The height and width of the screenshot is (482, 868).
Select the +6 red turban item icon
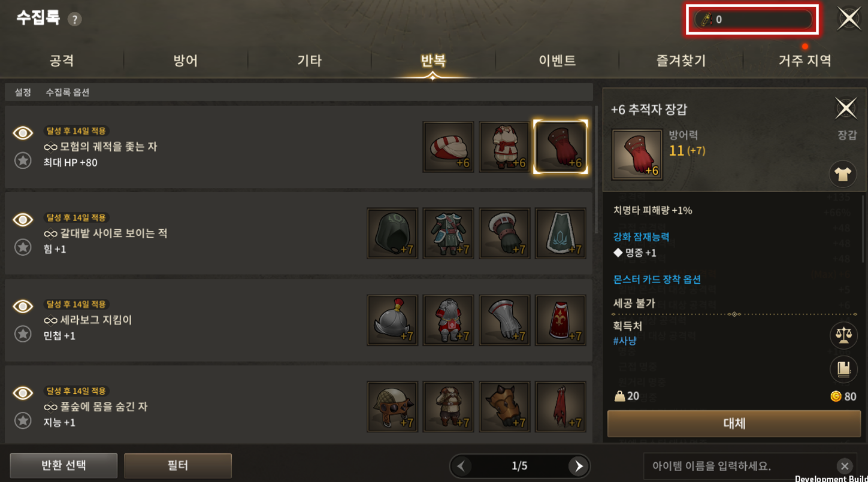pos(448,147)
